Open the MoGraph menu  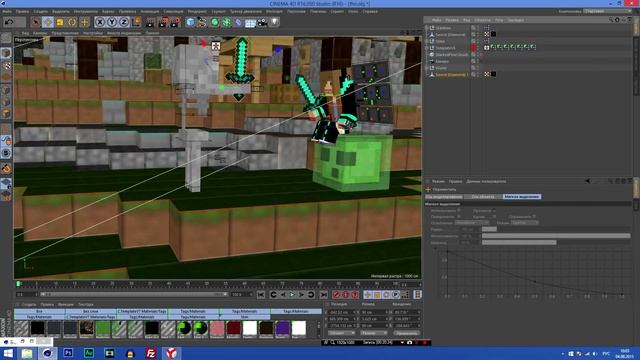coord(274,11)
